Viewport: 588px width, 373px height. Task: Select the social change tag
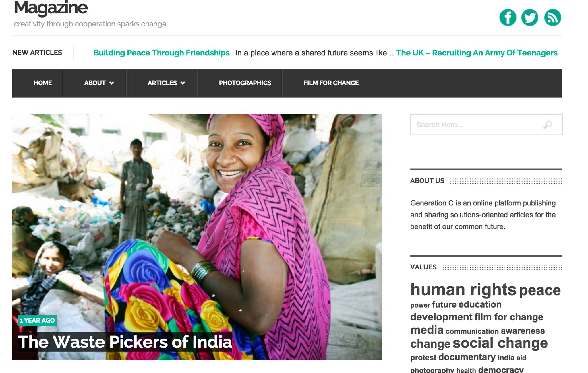pyautogui.click(x=500, y=343)
